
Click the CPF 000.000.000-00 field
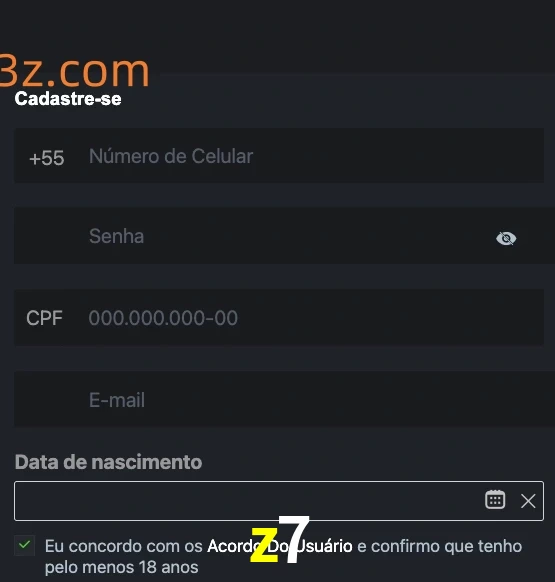279,318
